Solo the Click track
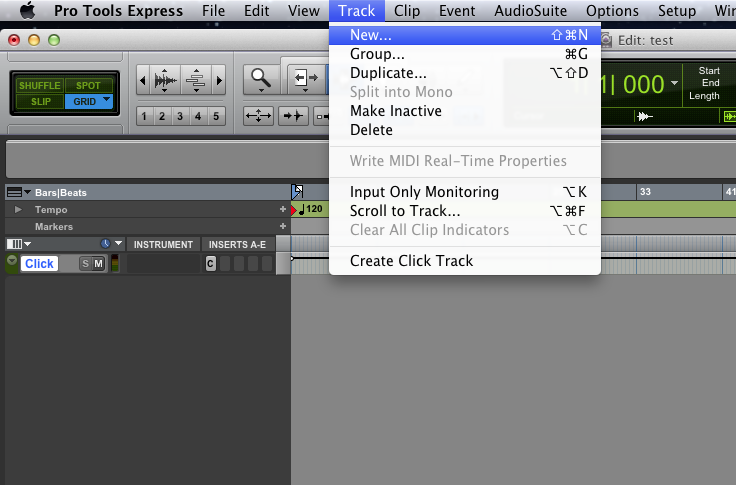736x485 pixels. (x=85, y=263)
